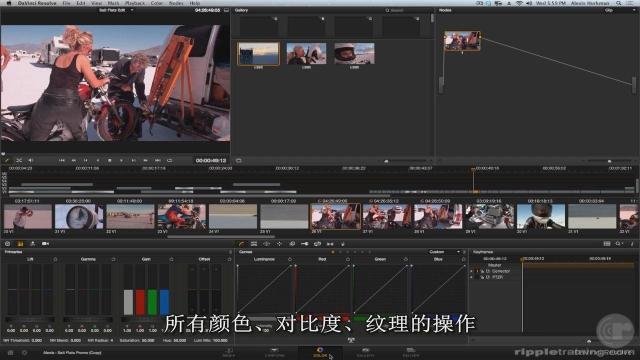The width and height of the screenshot is (640, 360).
Task: Open the Curves palette icon
Action: [242, 244]
